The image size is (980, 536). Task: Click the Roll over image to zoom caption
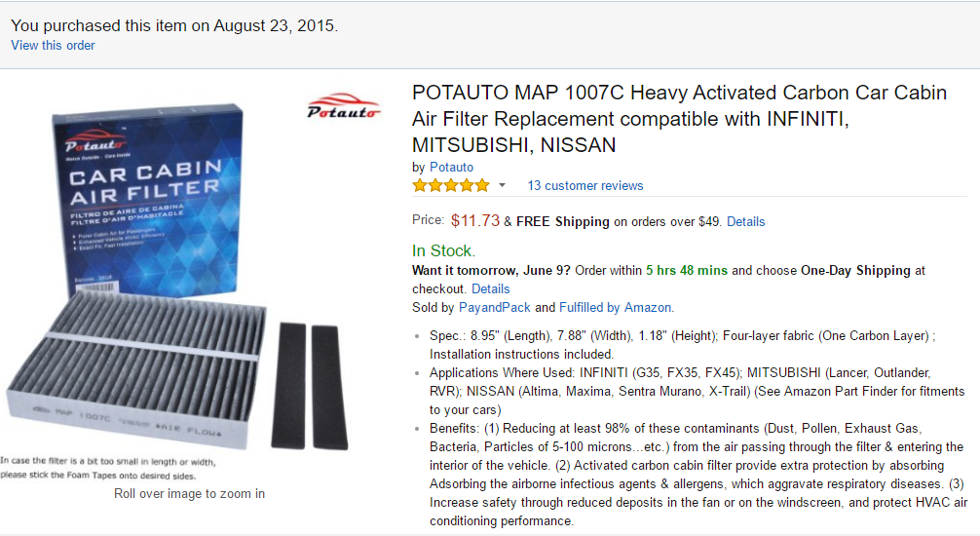189,493
